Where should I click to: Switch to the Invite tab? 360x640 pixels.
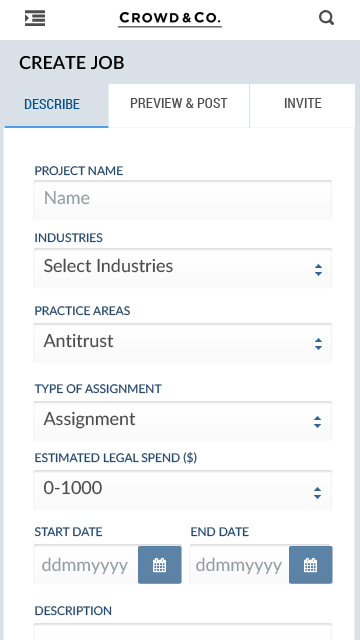click(302, 105)
